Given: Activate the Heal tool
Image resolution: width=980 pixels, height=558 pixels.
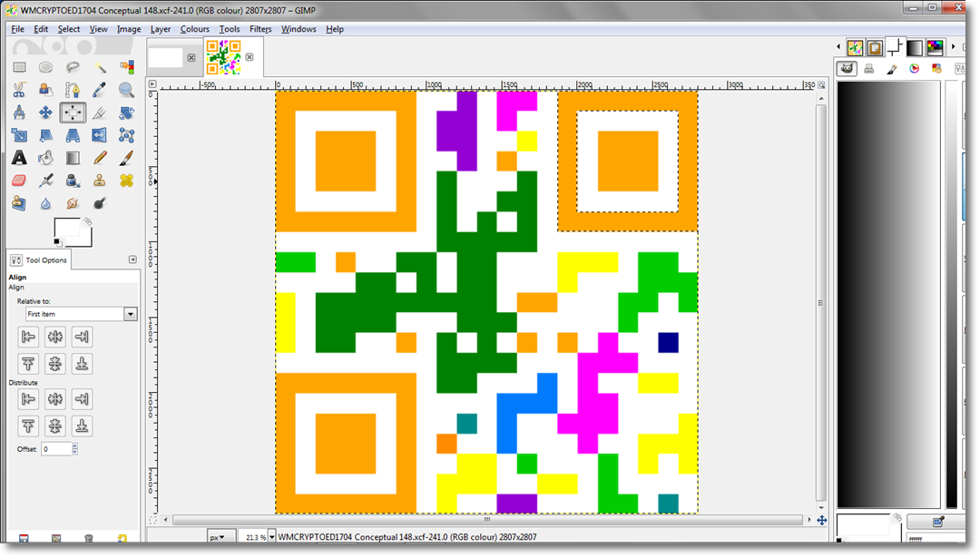Looking at the screenshot, I should pyautogui.click(x=126, y=181).
